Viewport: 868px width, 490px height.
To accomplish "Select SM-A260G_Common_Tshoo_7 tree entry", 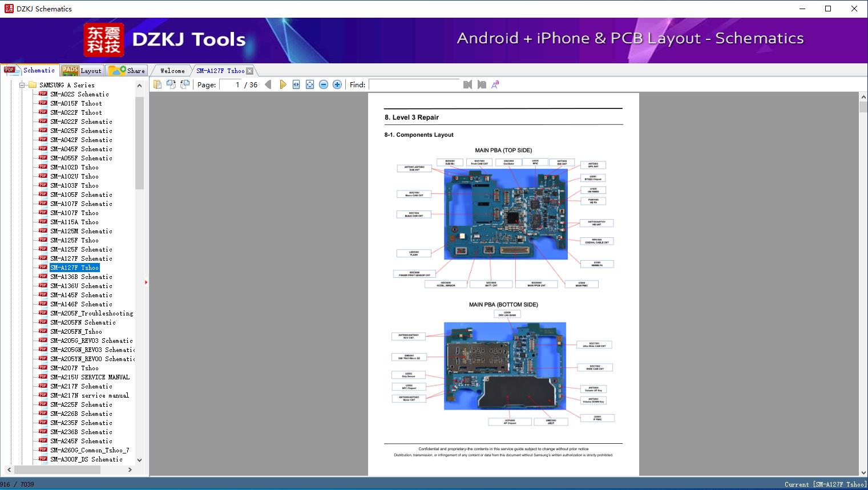I will [90, 450].
